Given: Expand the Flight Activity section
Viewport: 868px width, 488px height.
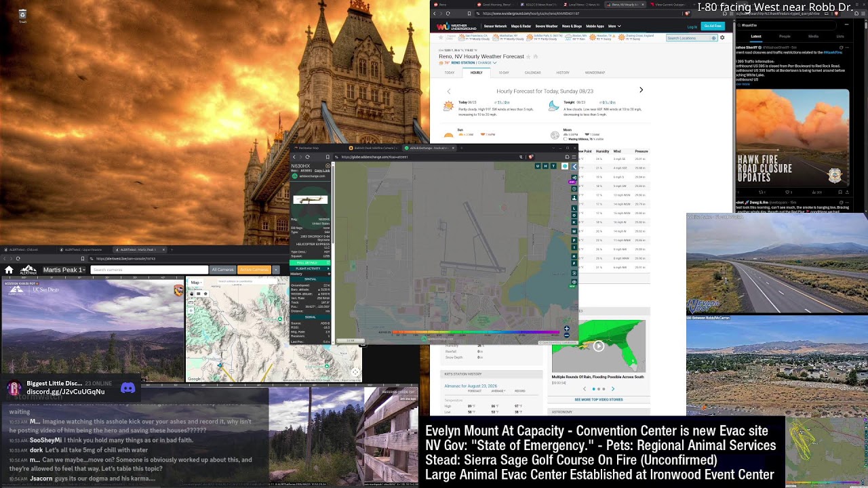Looking at the screenshot, I should tap(310, 268).
